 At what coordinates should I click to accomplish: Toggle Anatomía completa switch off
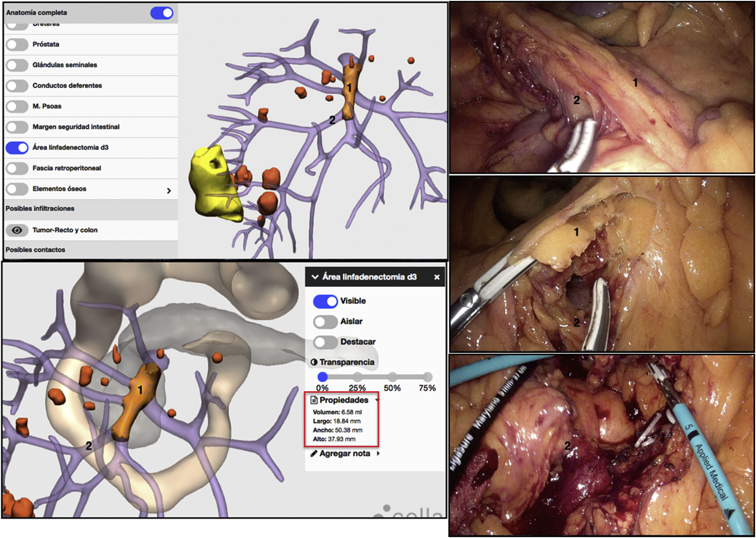tap(162, 13)
